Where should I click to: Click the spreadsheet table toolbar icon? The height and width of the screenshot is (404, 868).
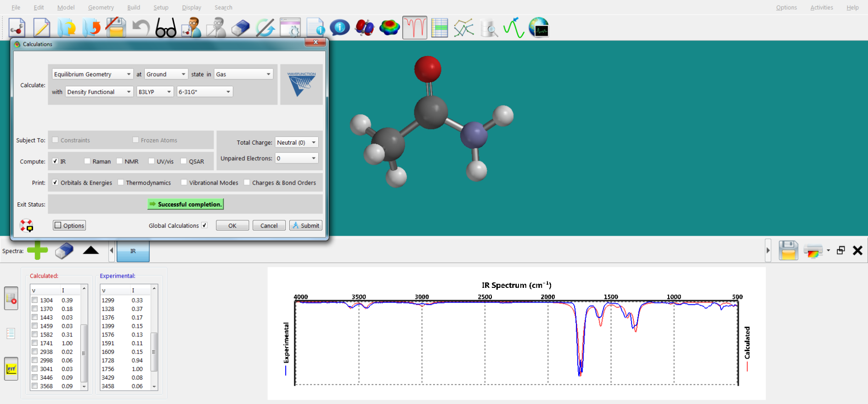[x=440, y=28]
